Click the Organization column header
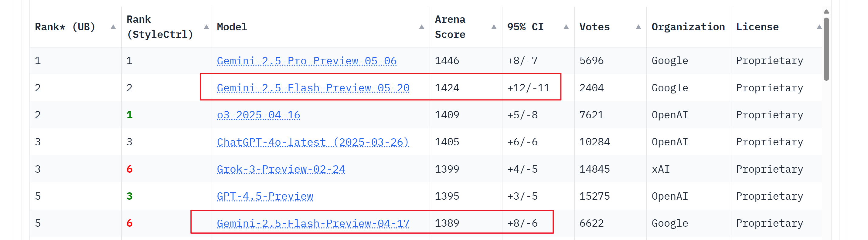 pyautogui.click(x=688, y=27)
